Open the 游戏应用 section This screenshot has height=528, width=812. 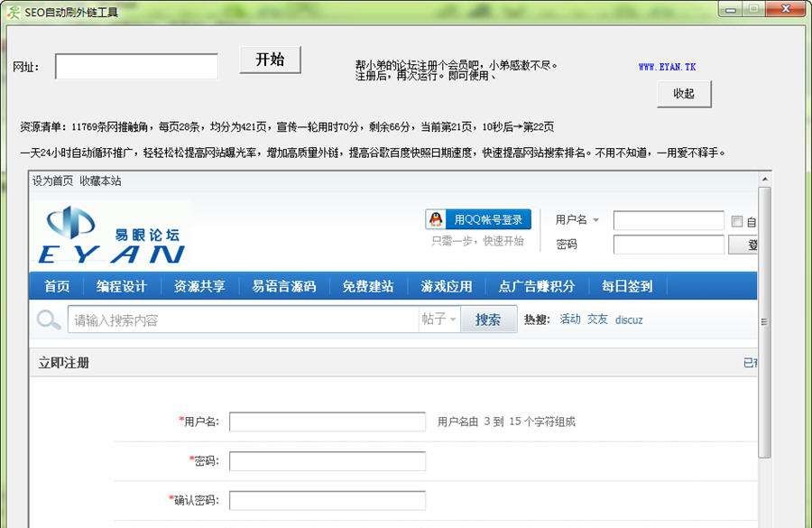(448, 285)
